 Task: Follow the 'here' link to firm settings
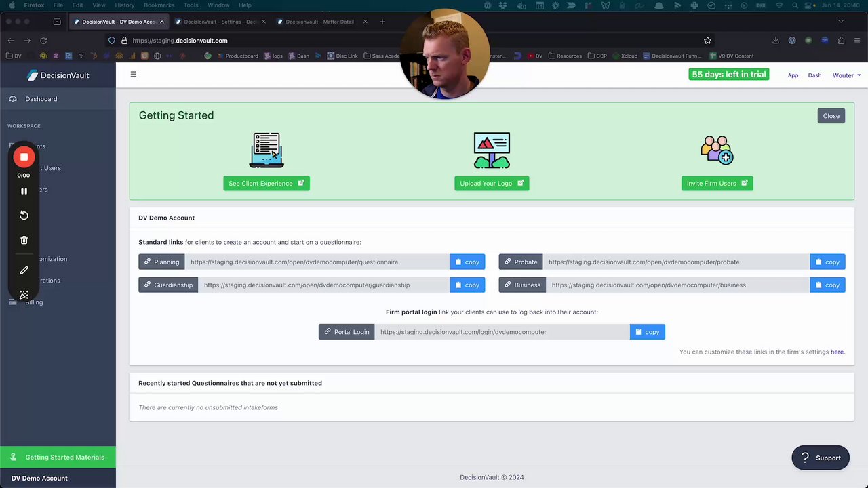[x=837, y=352]
